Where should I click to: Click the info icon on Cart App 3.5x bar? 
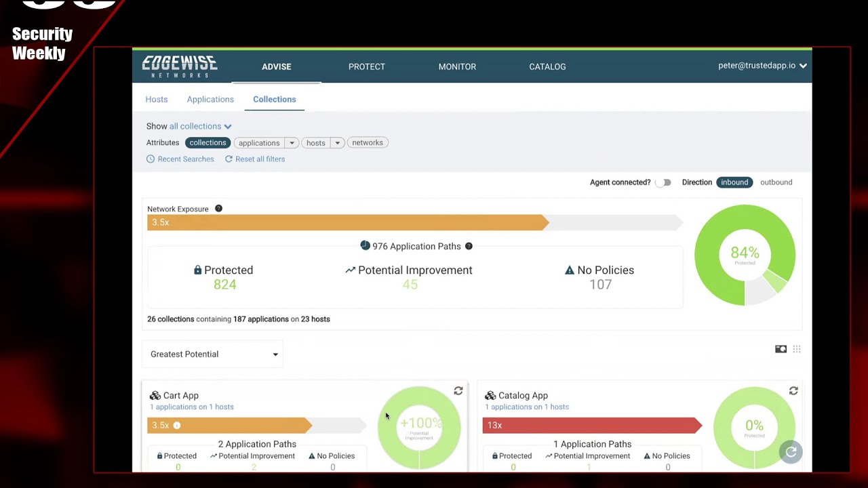(x=177, y=425)
